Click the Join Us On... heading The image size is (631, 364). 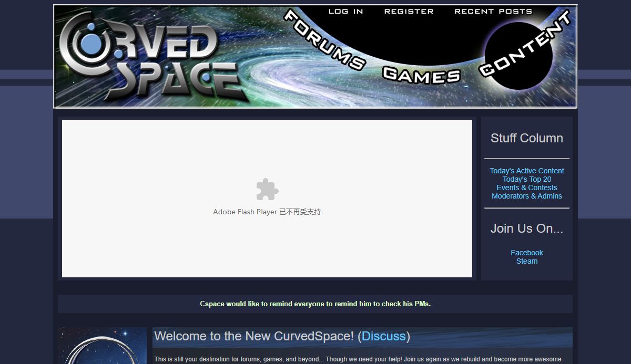(x=527, y=228)
